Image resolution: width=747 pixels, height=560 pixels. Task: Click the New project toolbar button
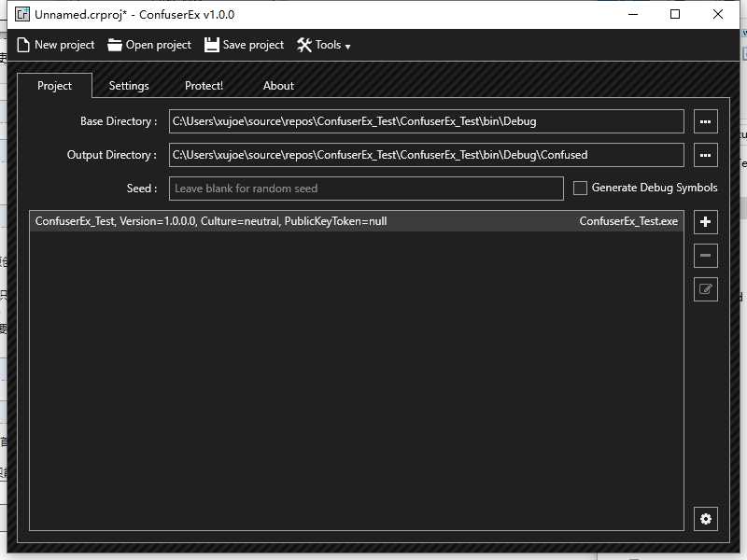(x=56, y=45)
